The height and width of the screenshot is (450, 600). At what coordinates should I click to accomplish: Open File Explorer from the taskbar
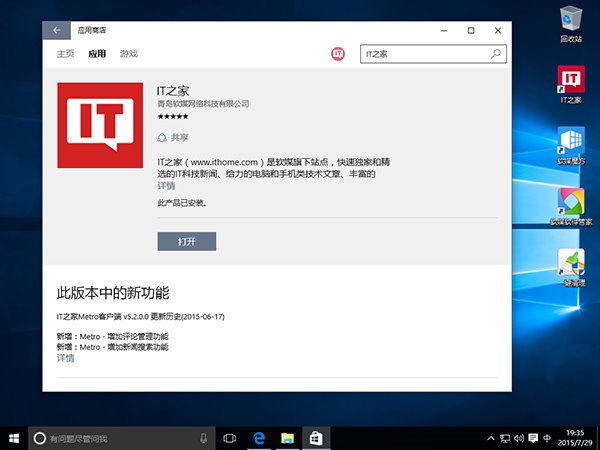pos(286,438)
